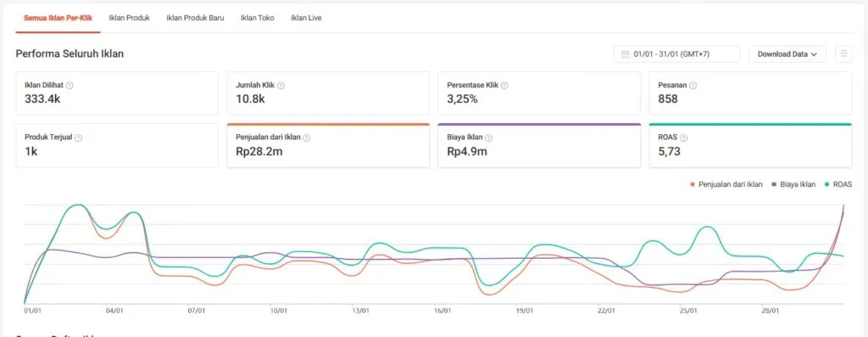Click the Produk Terjual help icon
This screenshot has width=868, height=337.
78,138
